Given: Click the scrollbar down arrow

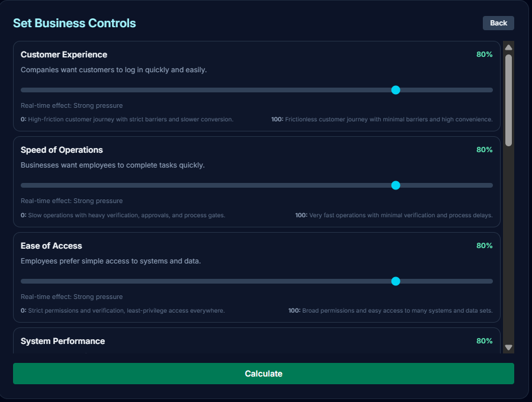Looking at the screenshot, I should (508, 348).
